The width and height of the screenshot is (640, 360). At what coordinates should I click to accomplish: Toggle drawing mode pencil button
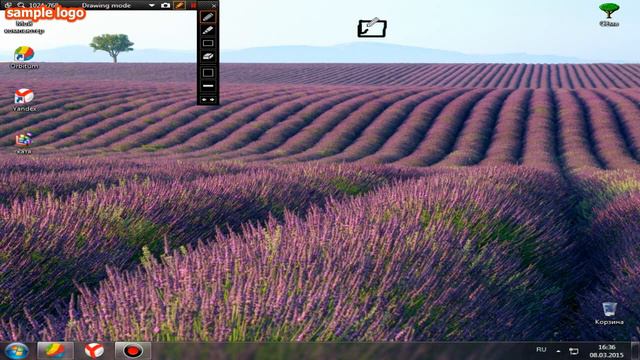point(179,5)
